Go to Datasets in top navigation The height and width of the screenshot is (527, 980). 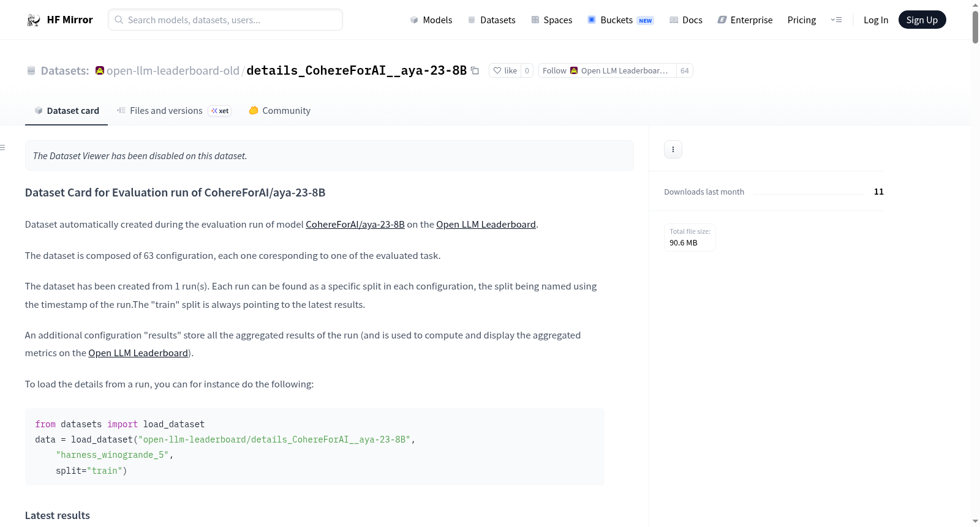(x=491, y=20)
